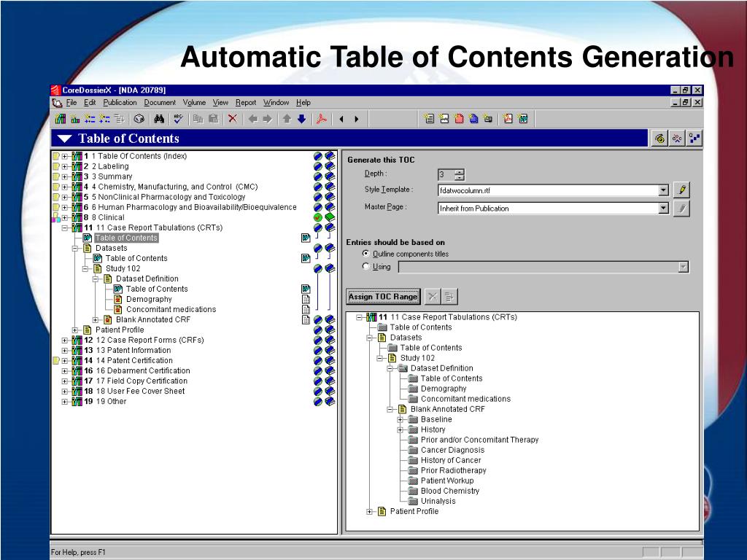This screenshot has height=560, width=747.
Task: Click the book icon in 19 Other row
Action: click(x=330, y=402)
